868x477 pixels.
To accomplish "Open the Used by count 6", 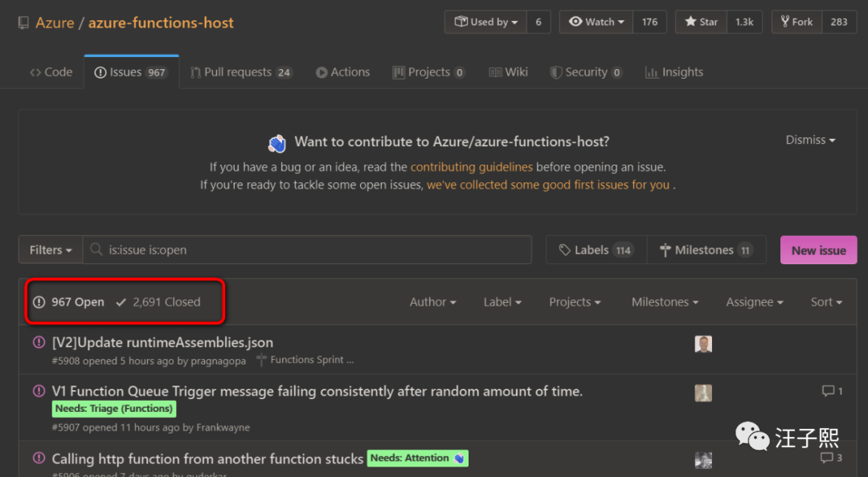I will (538, 22).
